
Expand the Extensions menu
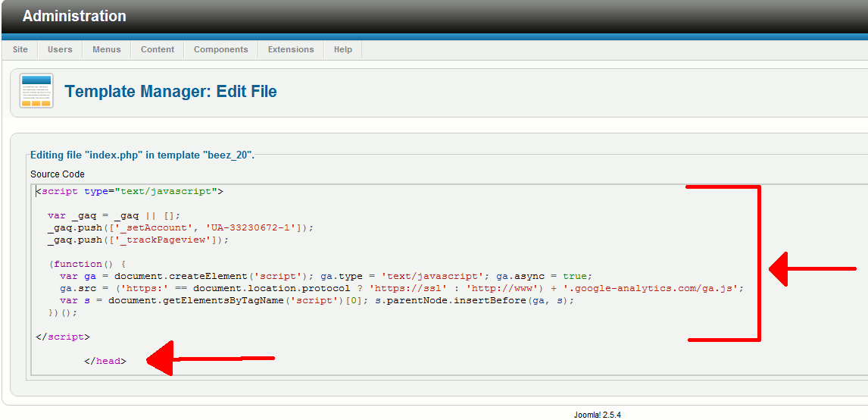click(x=291, y=49)
